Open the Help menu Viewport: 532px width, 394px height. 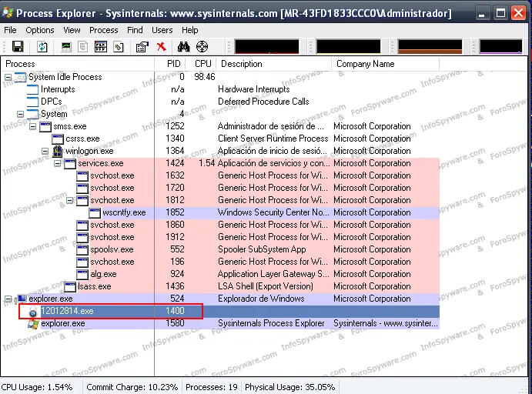(x=189, y=30)
